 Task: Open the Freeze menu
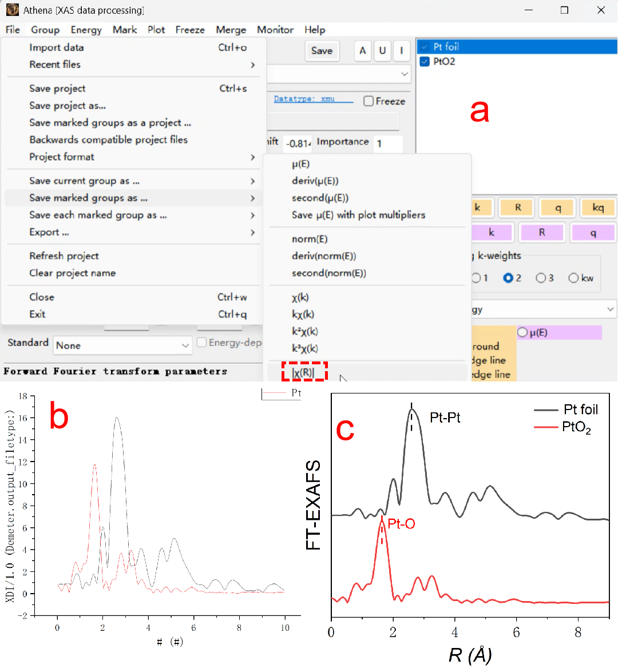(x=190, y=30)
